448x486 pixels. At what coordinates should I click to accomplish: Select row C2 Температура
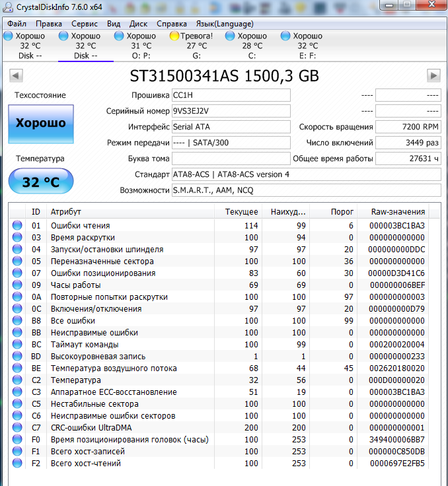(219, 380)
